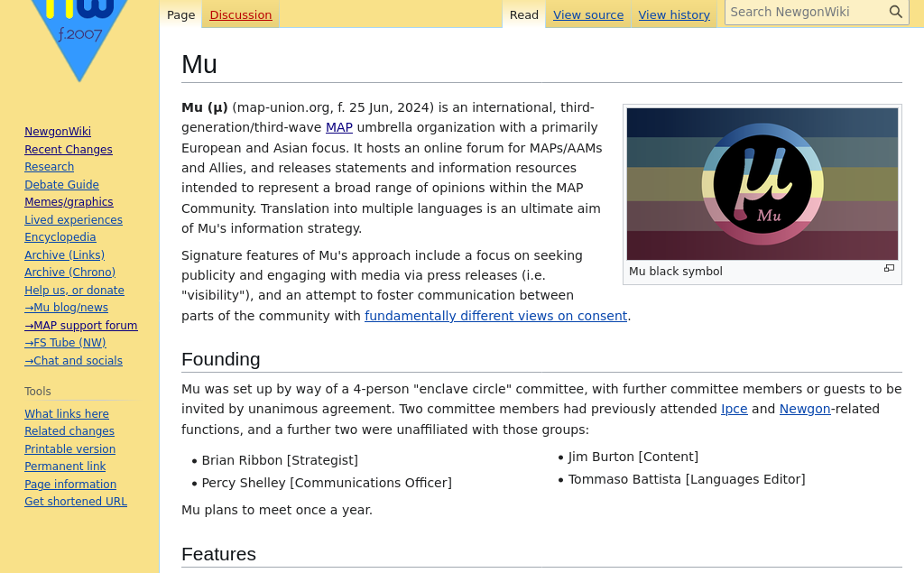Viewport: 924px width, 573px height.
Task: Go to NewgonWiki sidebar link
Action: click(x=58, y=132)
